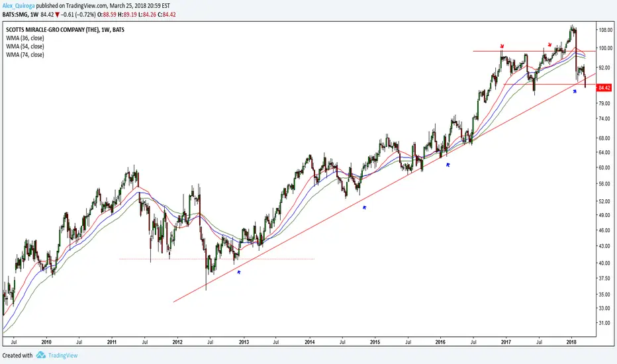Image resolution: width=617 pixels, height=364 pixels.
Task: Click the 2012 year label on the time axis
Action: click(178, 342)
